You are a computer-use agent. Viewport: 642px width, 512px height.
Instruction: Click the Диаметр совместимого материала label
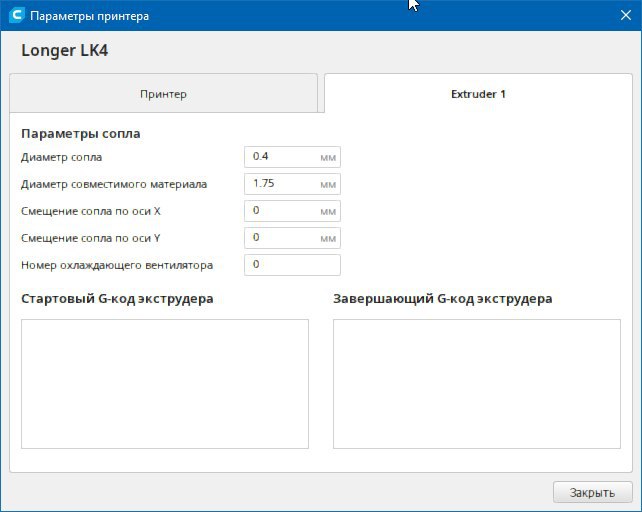click(x=114, y=184)
